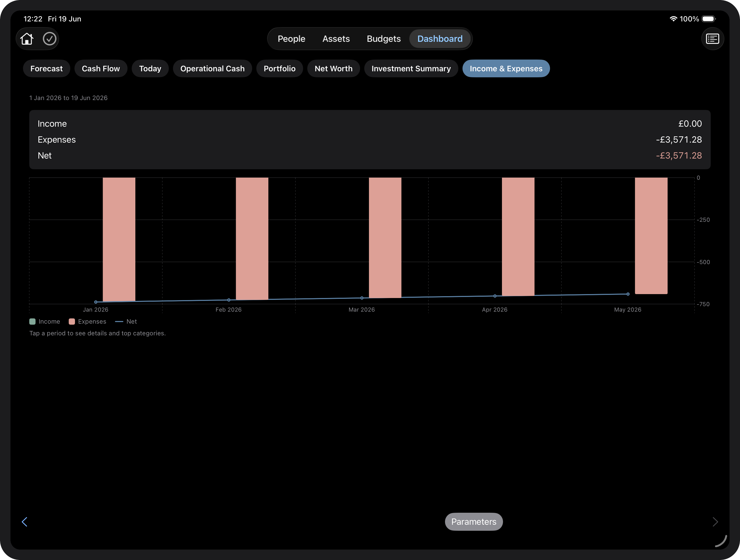
Task: Select the Net data point for Jan 2026
Action: tap(96, 302)
